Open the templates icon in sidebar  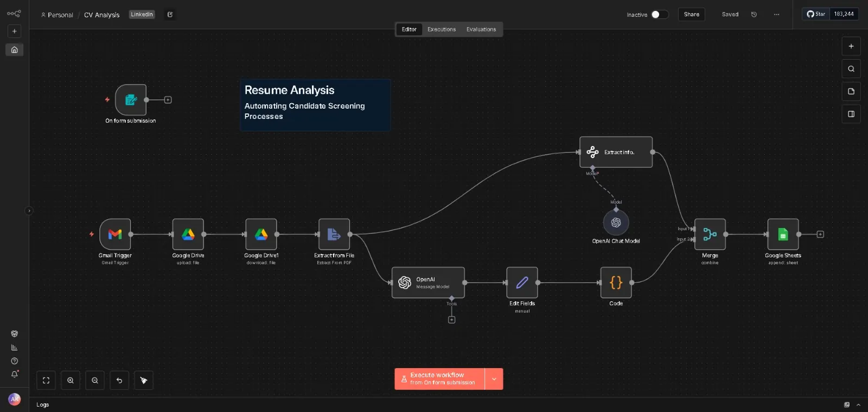(x=15, y=334)
